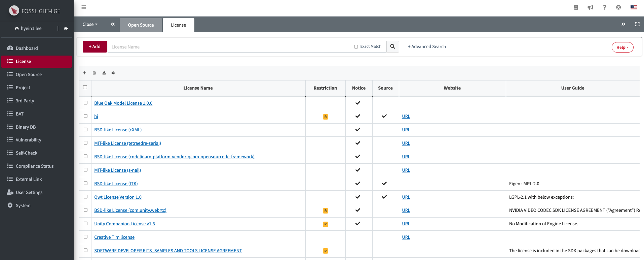Click the FOSSLight logo icon
Image resolution: width=644 pixels, height=260 pixels.
point(14,11)
